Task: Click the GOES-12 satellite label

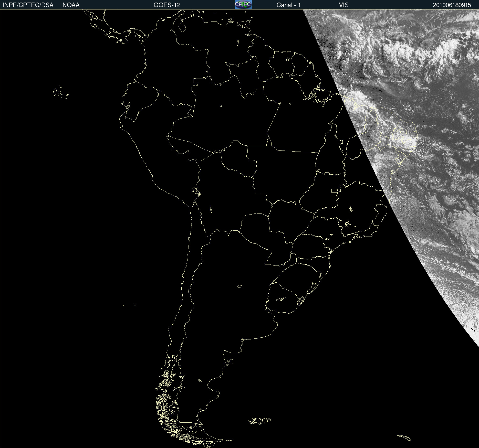Action: point(167,5)
